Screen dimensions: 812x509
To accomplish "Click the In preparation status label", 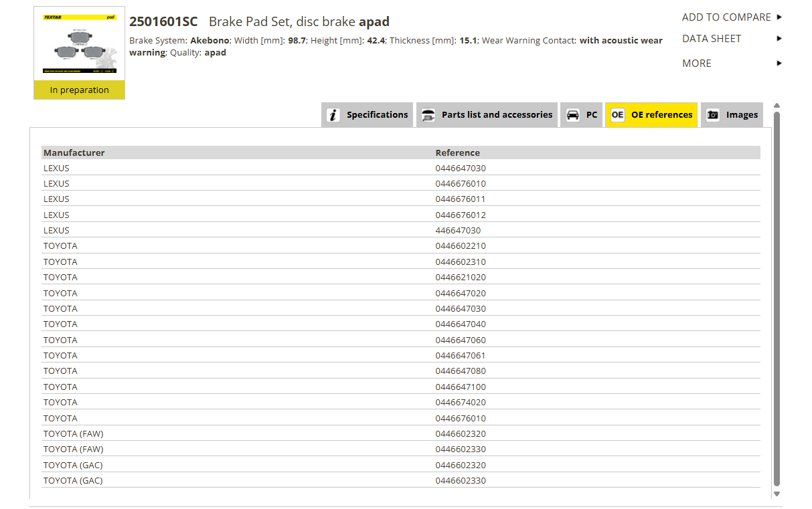I will point(80,90).
